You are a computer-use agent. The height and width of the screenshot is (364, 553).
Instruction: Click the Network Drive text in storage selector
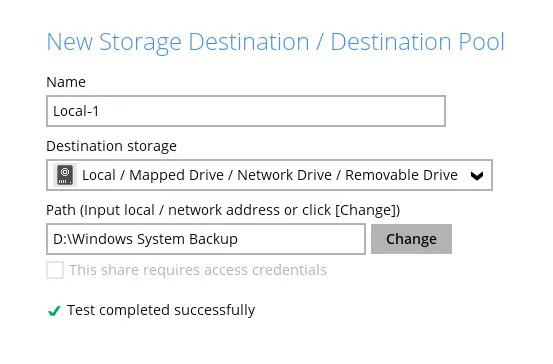[x=284, y=175]
